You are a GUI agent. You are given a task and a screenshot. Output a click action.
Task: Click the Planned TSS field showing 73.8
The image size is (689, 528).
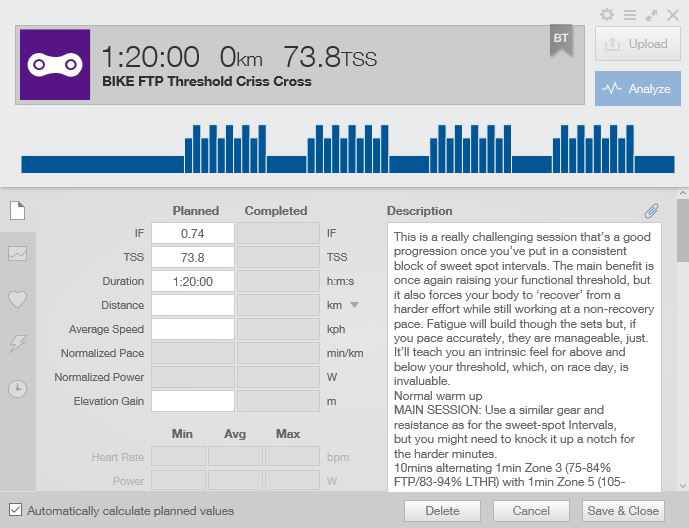coord(193,257)
